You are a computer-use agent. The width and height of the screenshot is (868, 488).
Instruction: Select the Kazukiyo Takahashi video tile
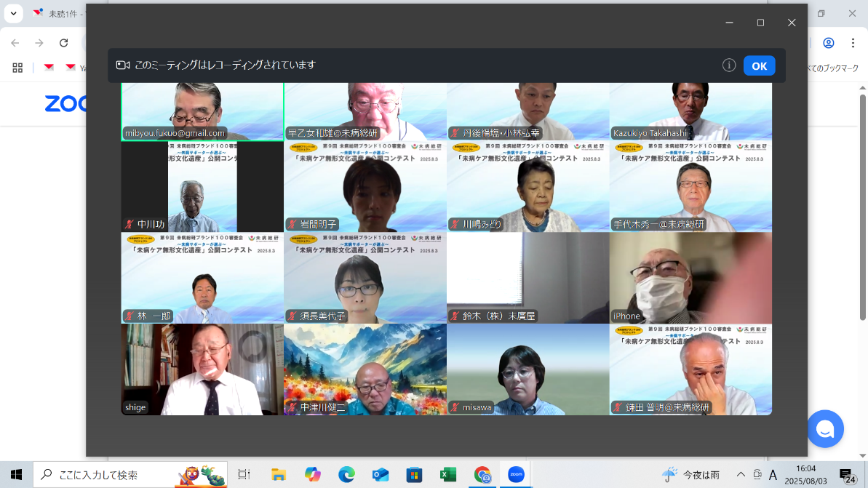[x=690, y=112]
